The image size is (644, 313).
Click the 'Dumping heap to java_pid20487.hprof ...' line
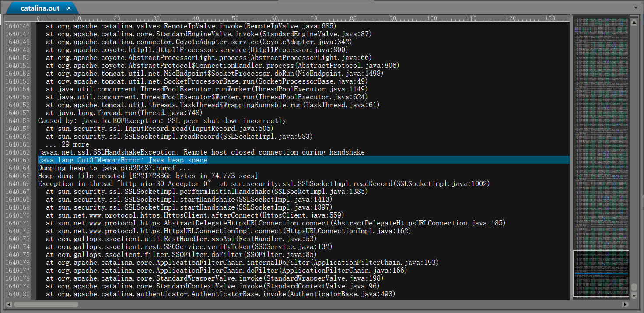pyautogui.click(x=114, y=168)
